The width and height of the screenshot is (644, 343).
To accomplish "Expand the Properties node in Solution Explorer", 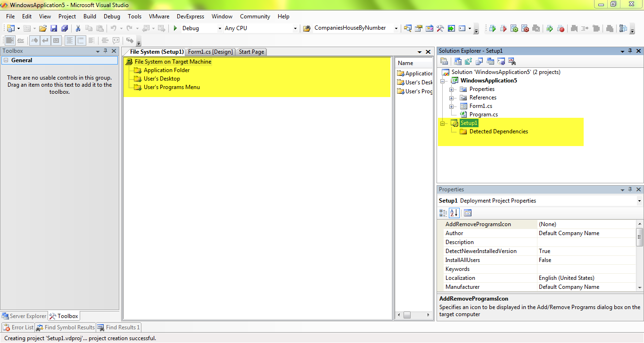I will [x=451, y=89].
